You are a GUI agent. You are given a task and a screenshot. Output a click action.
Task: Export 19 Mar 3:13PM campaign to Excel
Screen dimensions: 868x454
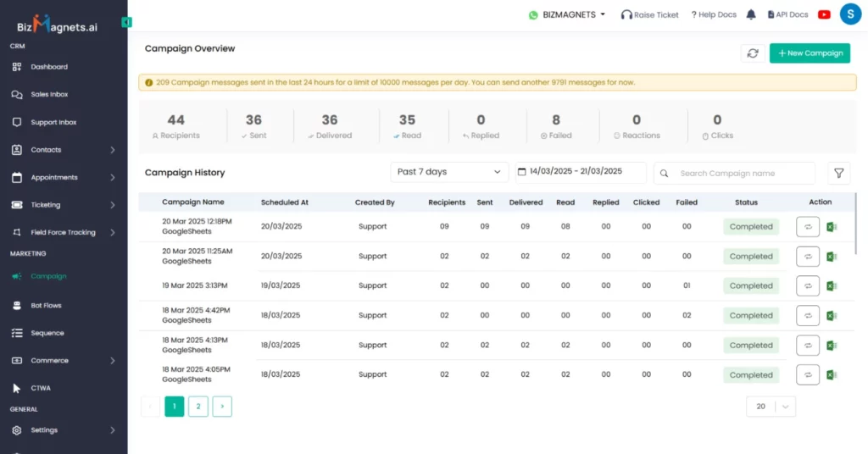click(x=831, y=286)
